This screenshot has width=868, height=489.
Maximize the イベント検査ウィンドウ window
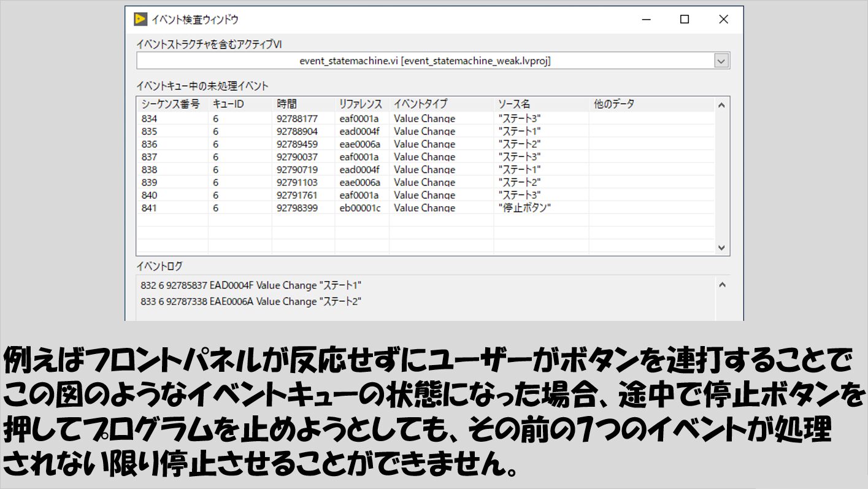(x=685, y=19)
